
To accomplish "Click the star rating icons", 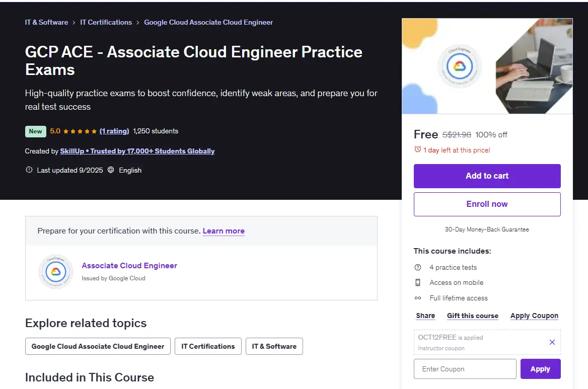I will click(x=80, y=131).
